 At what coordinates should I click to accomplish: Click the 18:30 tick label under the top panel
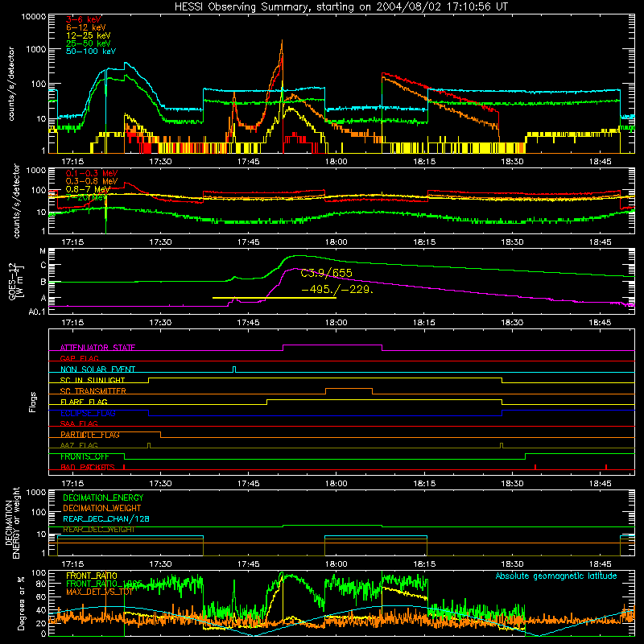512,162
